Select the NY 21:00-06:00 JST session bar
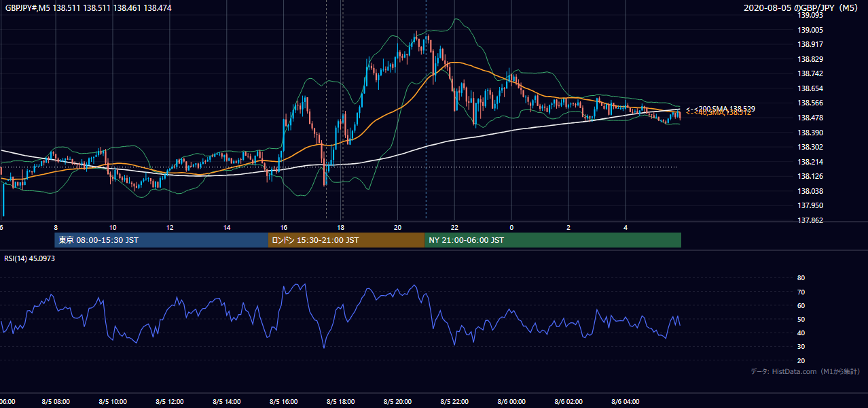 coord(553,240)
